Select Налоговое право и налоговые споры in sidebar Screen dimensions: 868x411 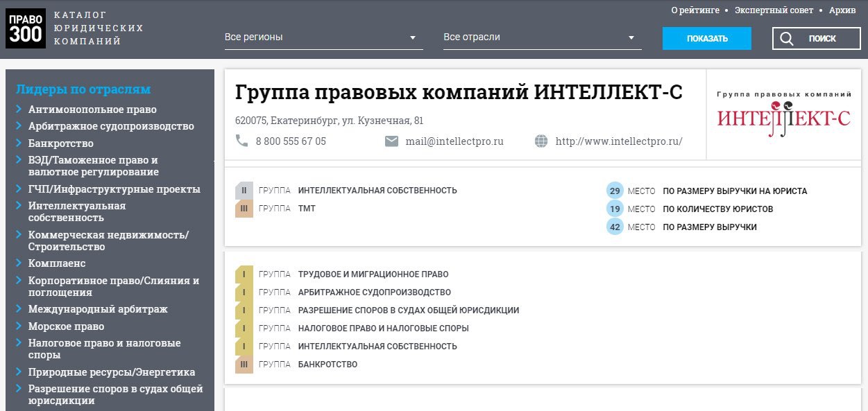tap(104, 349)
